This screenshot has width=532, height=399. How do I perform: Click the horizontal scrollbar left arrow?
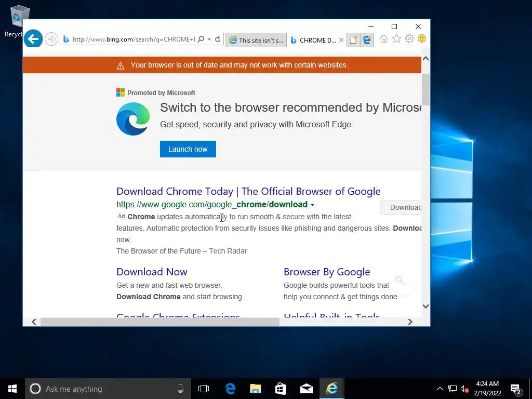[34, 322]
